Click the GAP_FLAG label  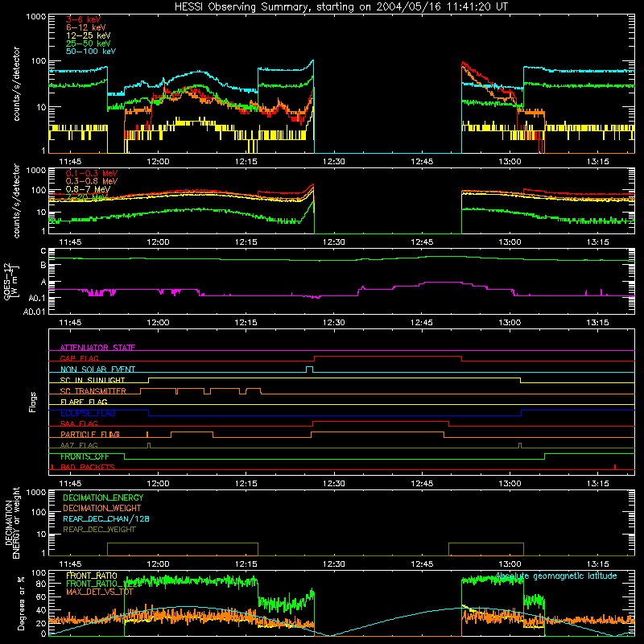click(79, 358)
